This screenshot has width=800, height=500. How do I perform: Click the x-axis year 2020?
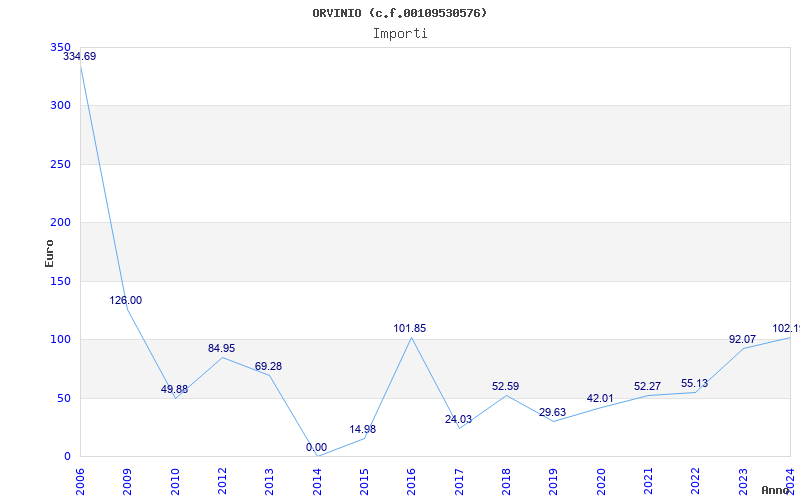601,482
